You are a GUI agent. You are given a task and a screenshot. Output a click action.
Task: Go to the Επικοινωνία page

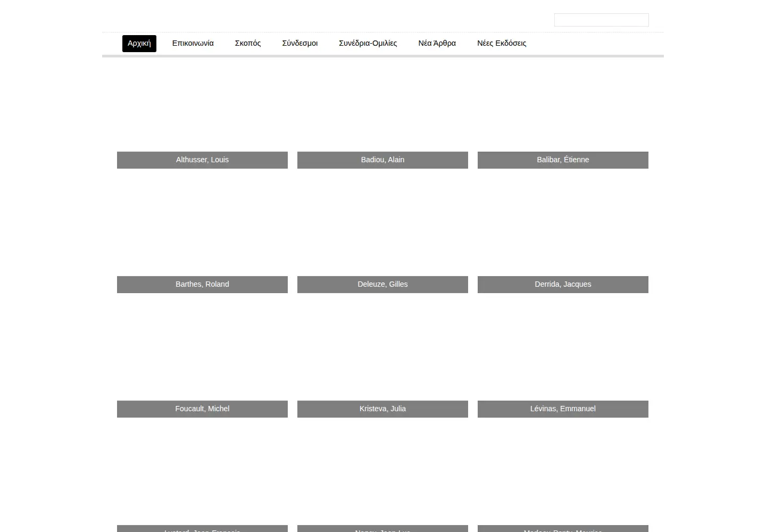pyautogui.click(x=193, y=44)
